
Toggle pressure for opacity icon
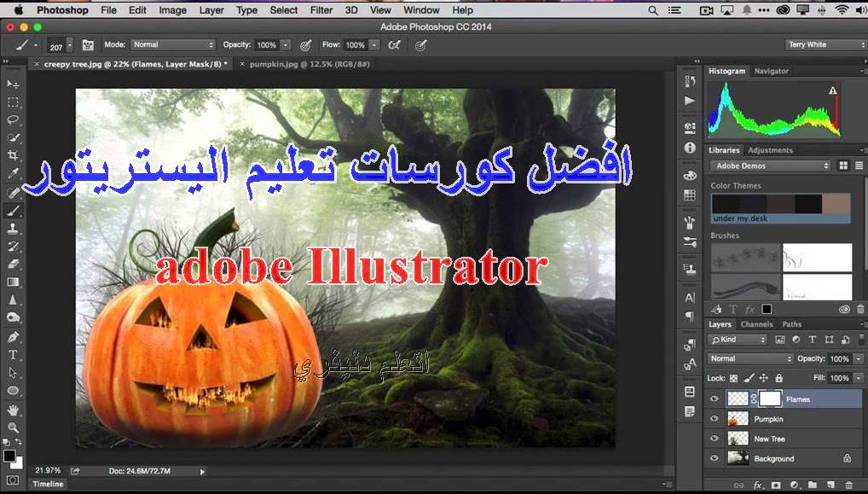305,45
